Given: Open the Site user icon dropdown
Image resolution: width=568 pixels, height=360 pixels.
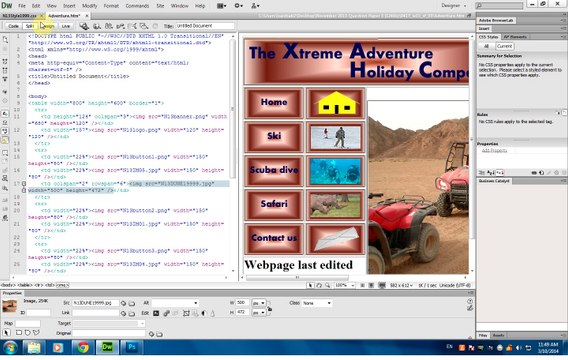Looking at the screenshot, I should pyautogui.click(x=255, y=6).
